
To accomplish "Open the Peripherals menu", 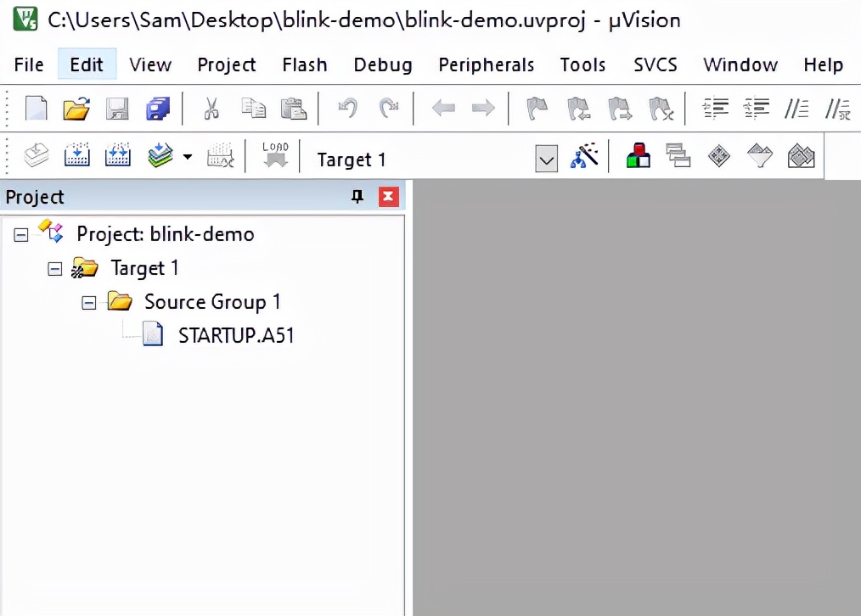I will 486,64.
